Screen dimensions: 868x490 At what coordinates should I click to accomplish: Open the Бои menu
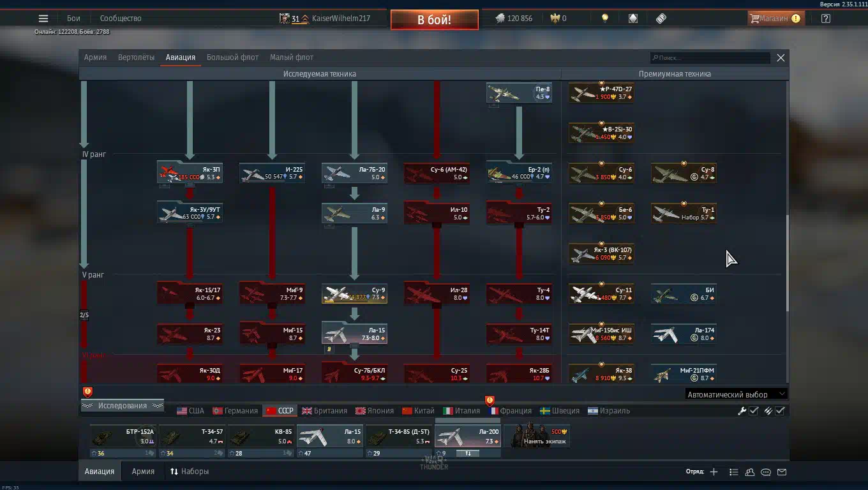point(73,19)
